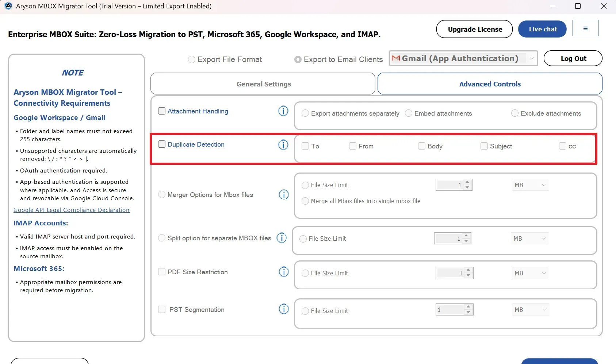Click the 'OAuth authentication required.' note
This screenshot has height=364, width=616.
tap(64, 170)
